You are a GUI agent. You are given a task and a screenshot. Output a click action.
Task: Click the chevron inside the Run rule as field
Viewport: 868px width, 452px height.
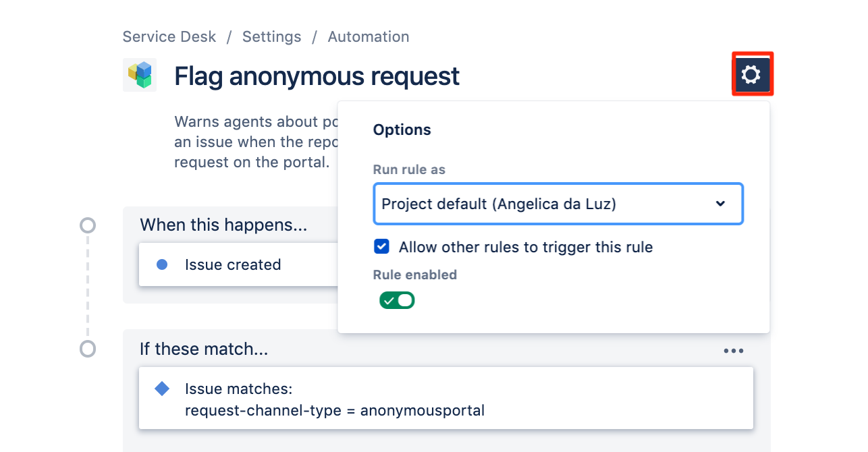coord(720,204)
